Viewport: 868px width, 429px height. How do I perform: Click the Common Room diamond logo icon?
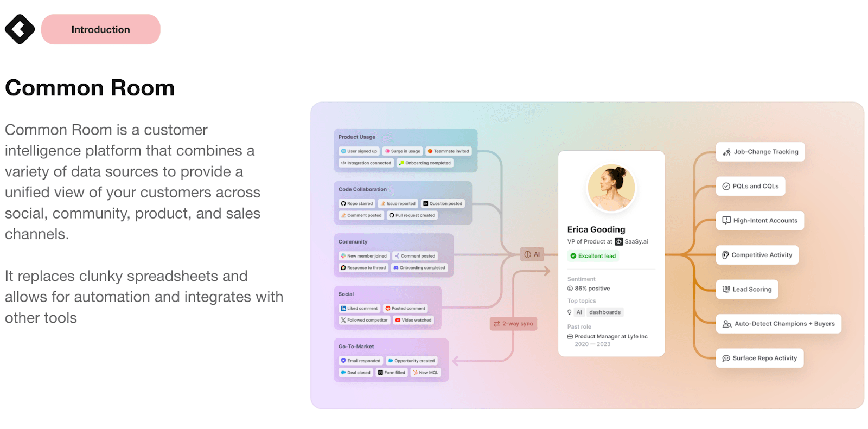tap(20, 29)
